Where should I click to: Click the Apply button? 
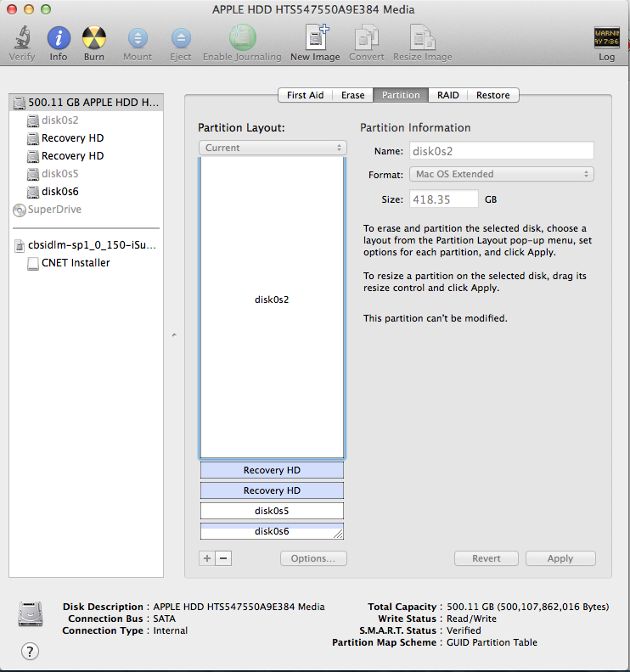(560, 558)
